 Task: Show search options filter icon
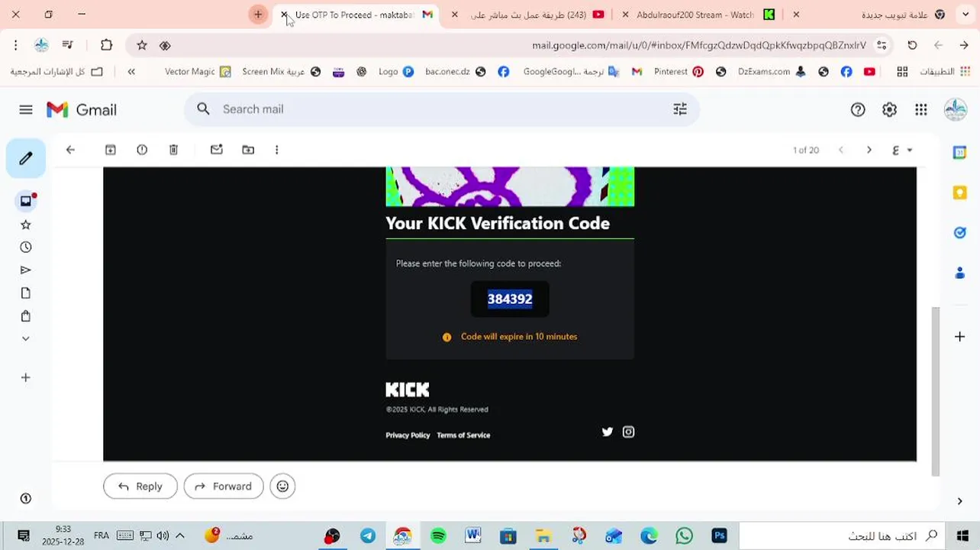point(680,109)
